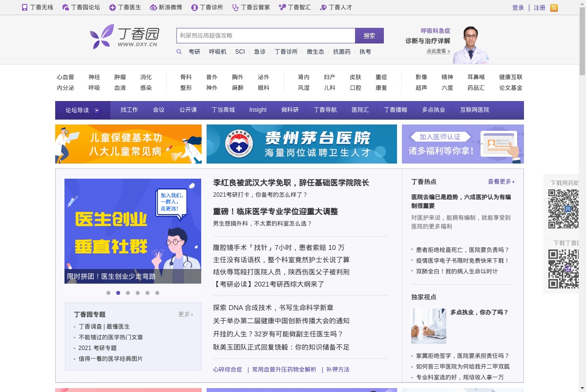
Task: Open the 论文基金 category link
Action: pyautogui.click(x=511, y=88)
